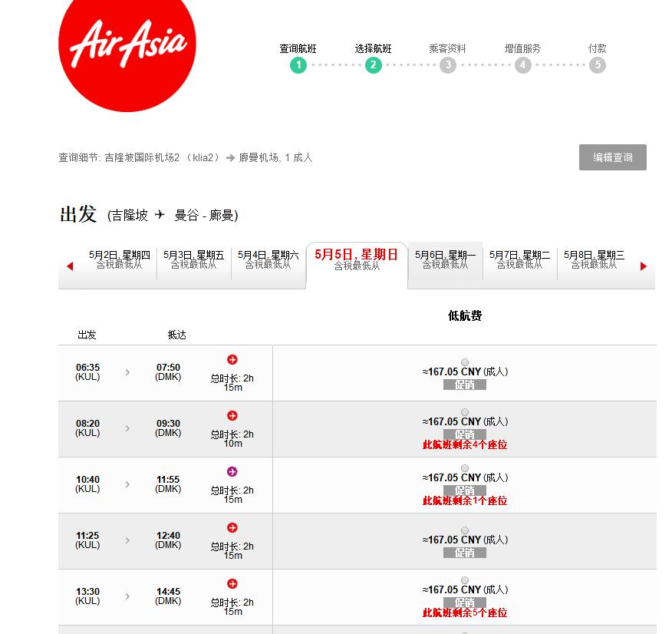Show earlier dates with the left red arrow
672x634 pixels.
[70, 266]
